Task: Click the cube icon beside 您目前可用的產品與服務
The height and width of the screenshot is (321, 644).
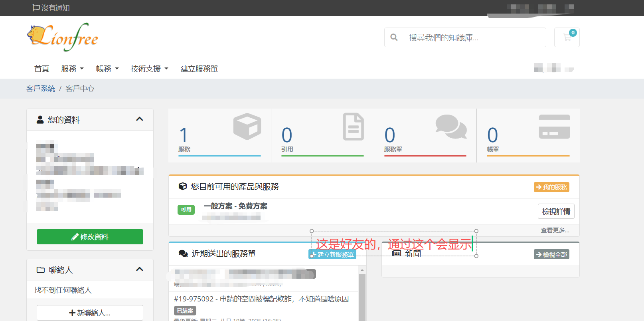Action: 183,186
